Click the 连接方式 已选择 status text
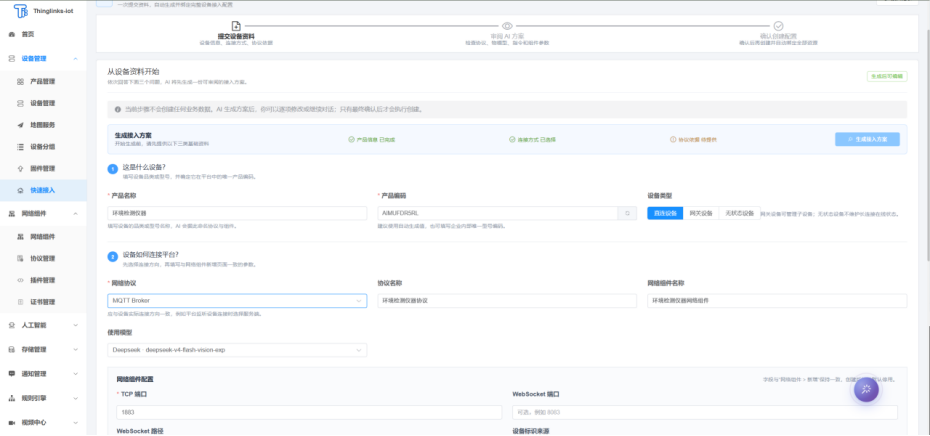Image resolution: width=930 pixels, height=436 pixels. point(536,139)
